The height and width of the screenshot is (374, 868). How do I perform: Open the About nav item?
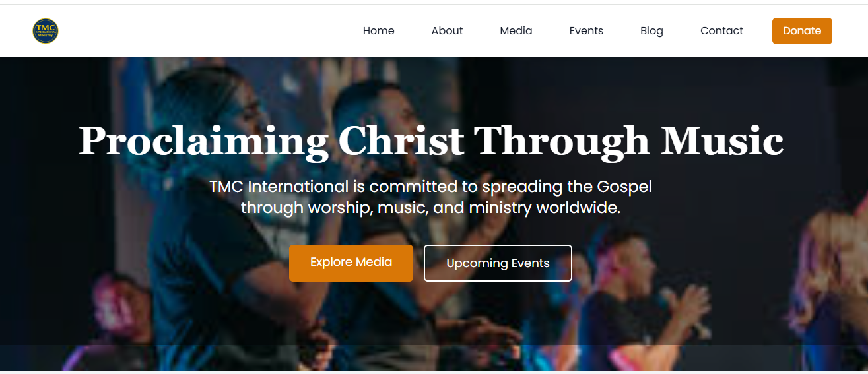pos(447,31)
